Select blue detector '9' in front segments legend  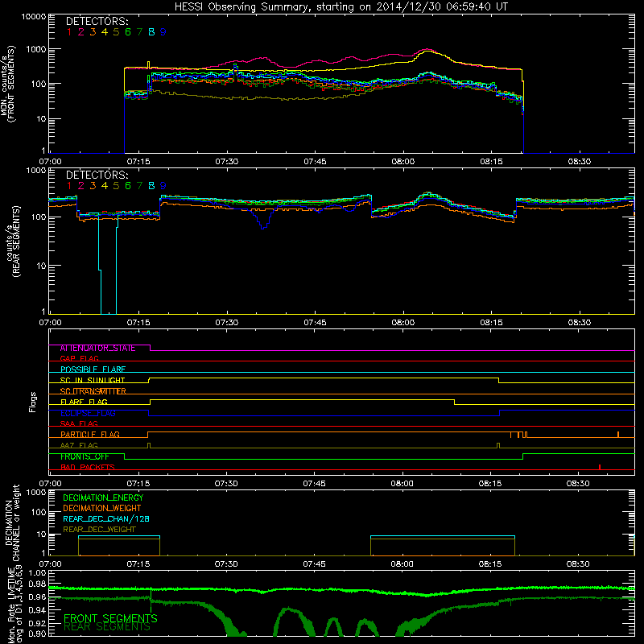[x=163, y=32]
